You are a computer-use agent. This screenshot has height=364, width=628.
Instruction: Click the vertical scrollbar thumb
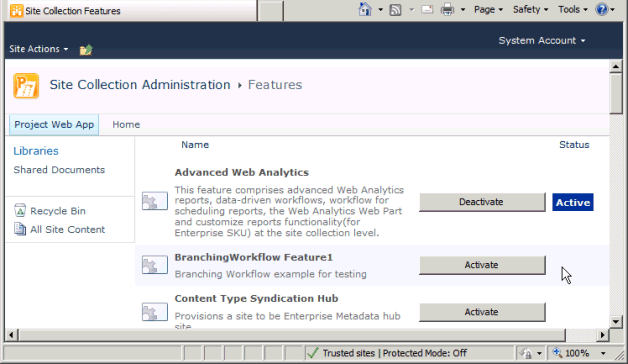(x=616, y=94)
